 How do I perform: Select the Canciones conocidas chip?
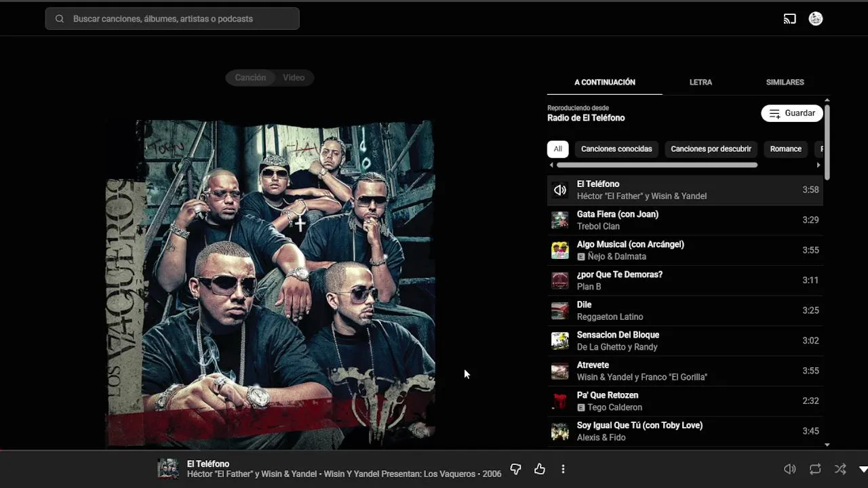click(616, 149)
